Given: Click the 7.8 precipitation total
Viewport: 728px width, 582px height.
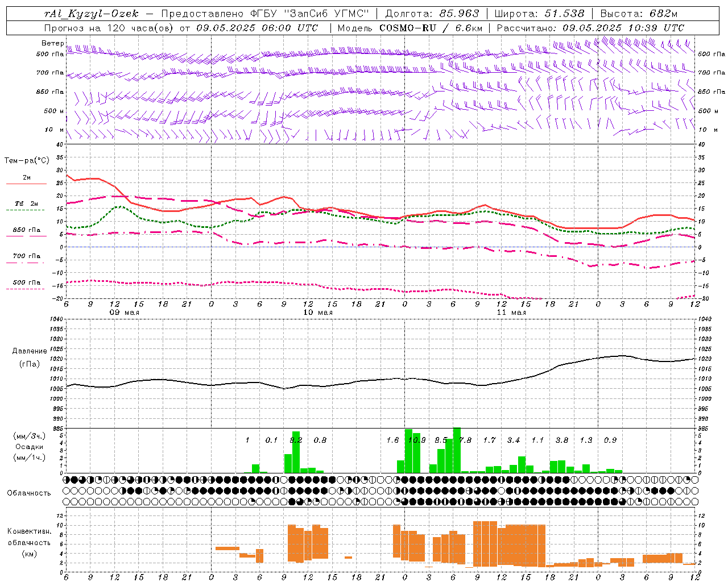Looking at the screenshot, I should point(465,440).
